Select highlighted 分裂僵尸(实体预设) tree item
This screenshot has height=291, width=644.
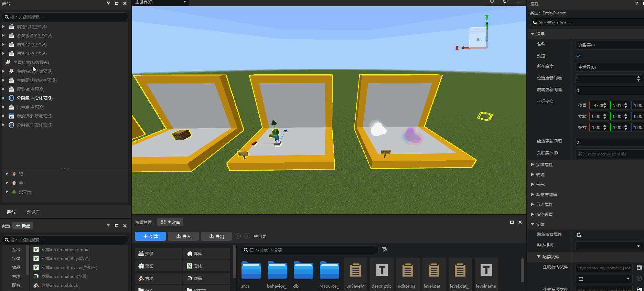(34, 98)
